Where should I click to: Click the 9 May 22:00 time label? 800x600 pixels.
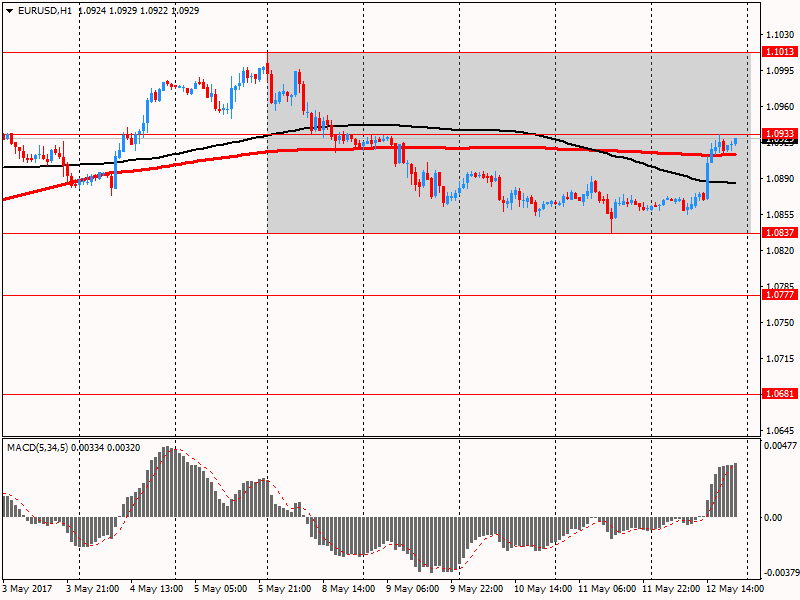tap(477, 589)
